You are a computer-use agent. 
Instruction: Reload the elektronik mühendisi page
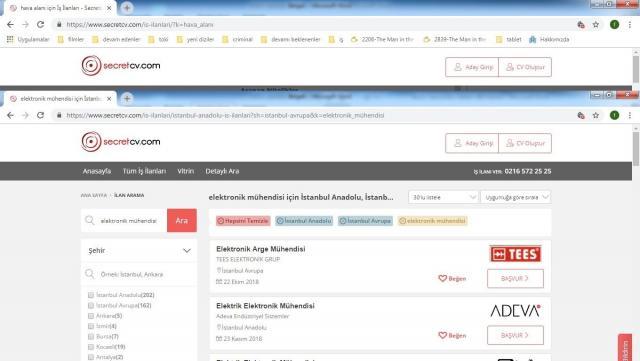click(40, 116)
